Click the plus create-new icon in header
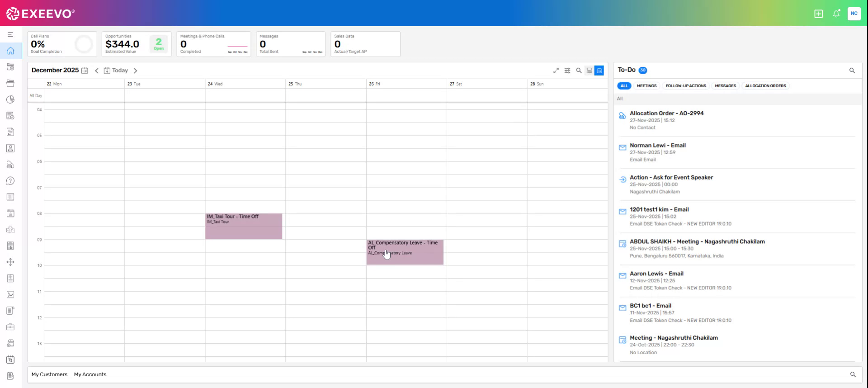The image size is (868, 388). click(818, 14)
